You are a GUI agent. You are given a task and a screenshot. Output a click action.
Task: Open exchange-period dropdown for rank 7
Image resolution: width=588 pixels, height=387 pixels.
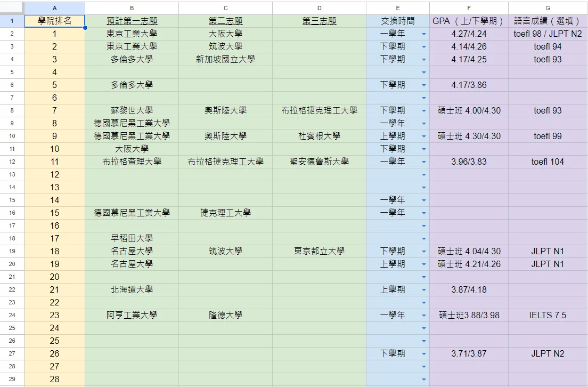(424, 110)
